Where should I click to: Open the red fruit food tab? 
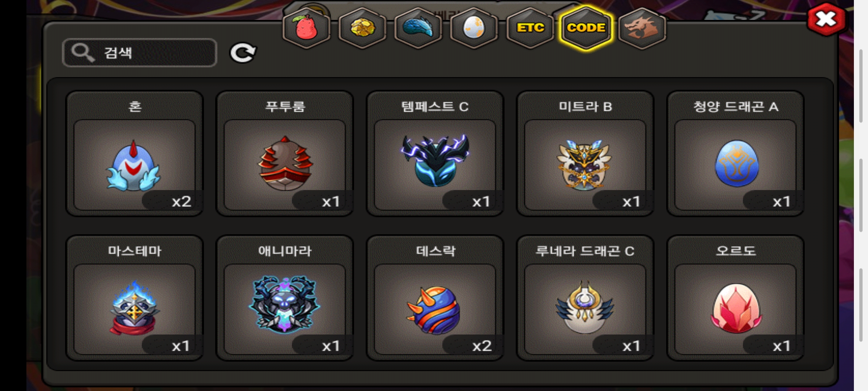[306, 28]
